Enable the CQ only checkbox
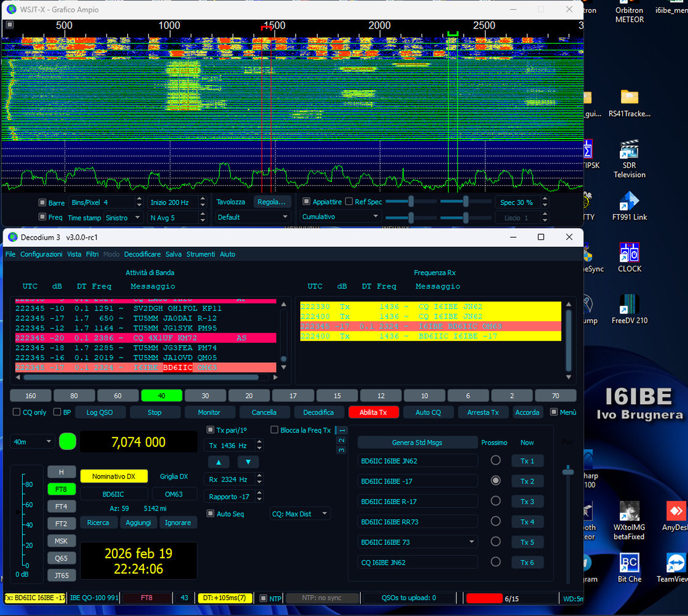This screenshot has width=688, height=616. point(17,412)
